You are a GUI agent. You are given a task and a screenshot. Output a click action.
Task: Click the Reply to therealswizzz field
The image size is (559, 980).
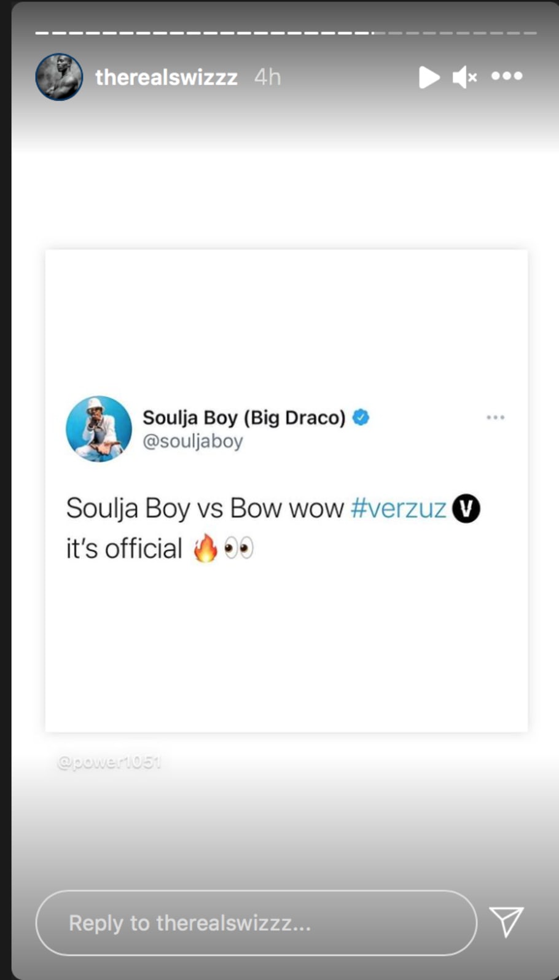point(256,922)
